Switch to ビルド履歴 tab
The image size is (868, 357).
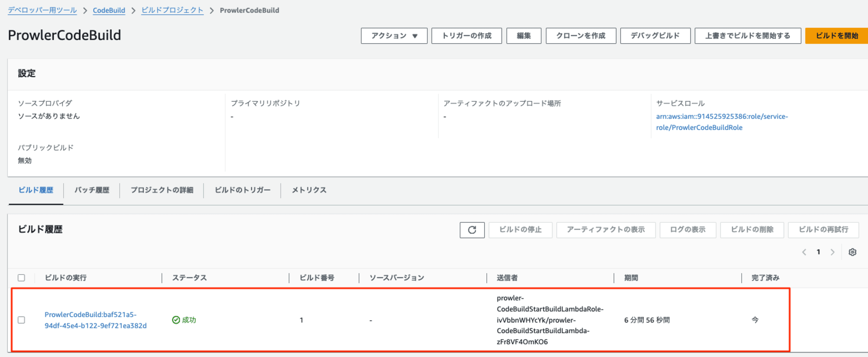[36, 190]
